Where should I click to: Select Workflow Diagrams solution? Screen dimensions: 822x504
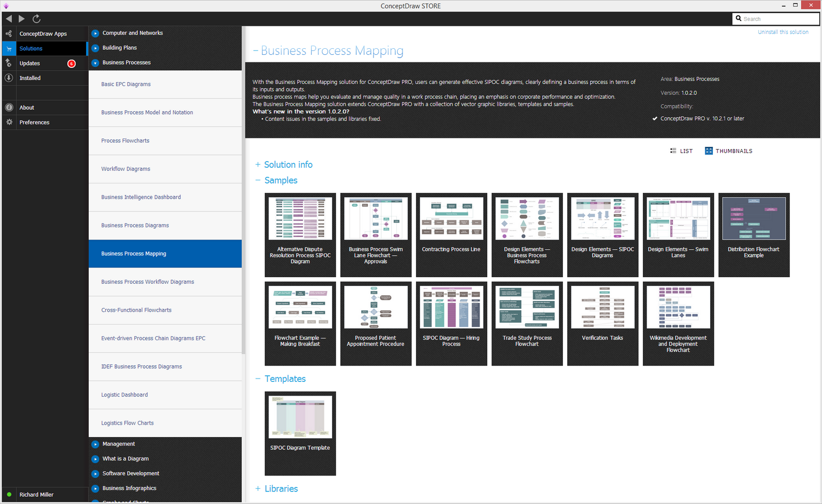pyautogui.click(x=165, y=169)
